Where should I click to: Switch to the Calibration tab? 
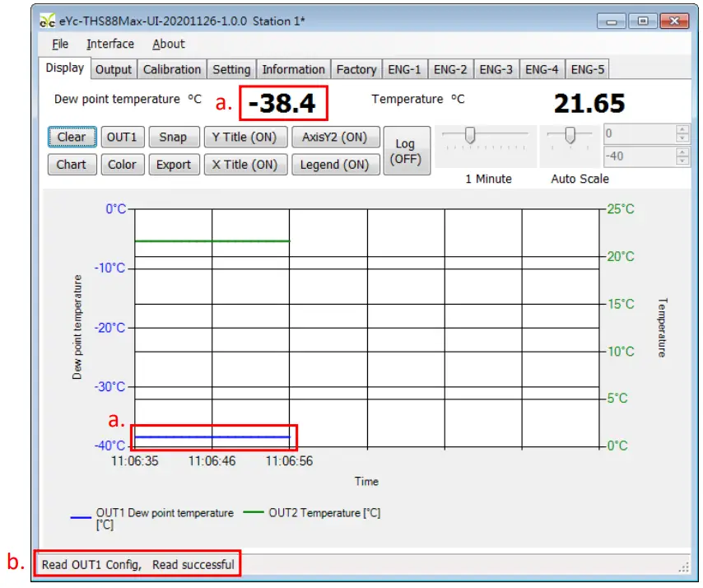(x=171, y=69)
